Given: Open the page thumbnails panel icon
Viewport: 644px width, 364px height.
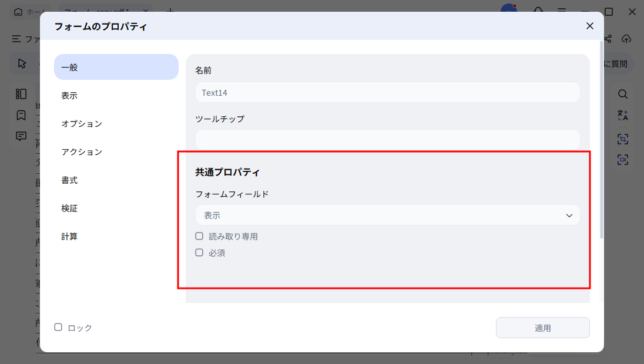Looking at the screenshot, I should pos(21,93).
